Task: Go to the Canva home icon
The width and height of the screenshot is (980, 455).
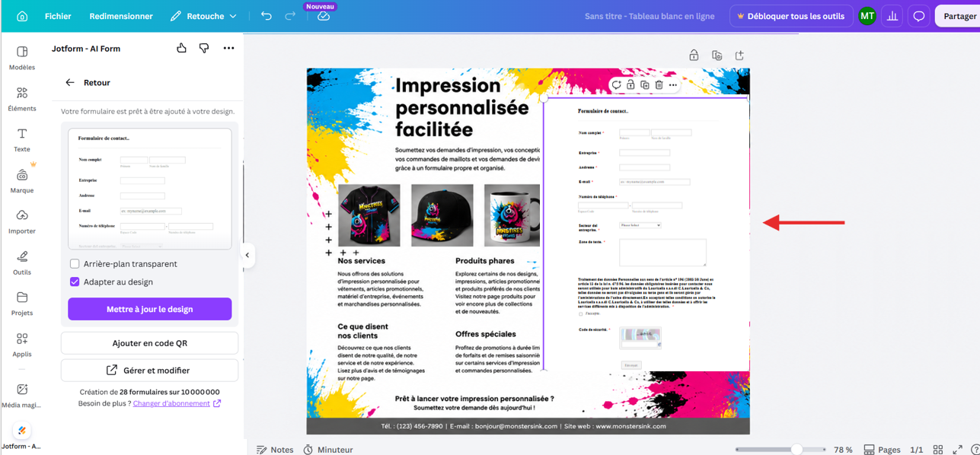Action: [x=22, y=16]
